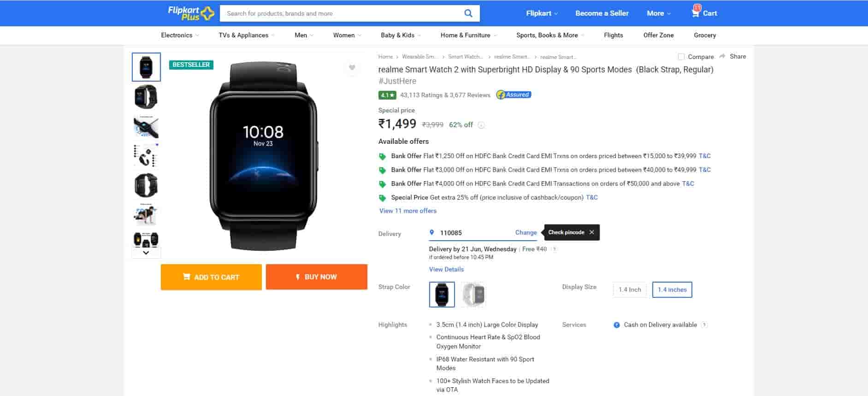Open the Offer Zone menu item

[x=658, y=35]
